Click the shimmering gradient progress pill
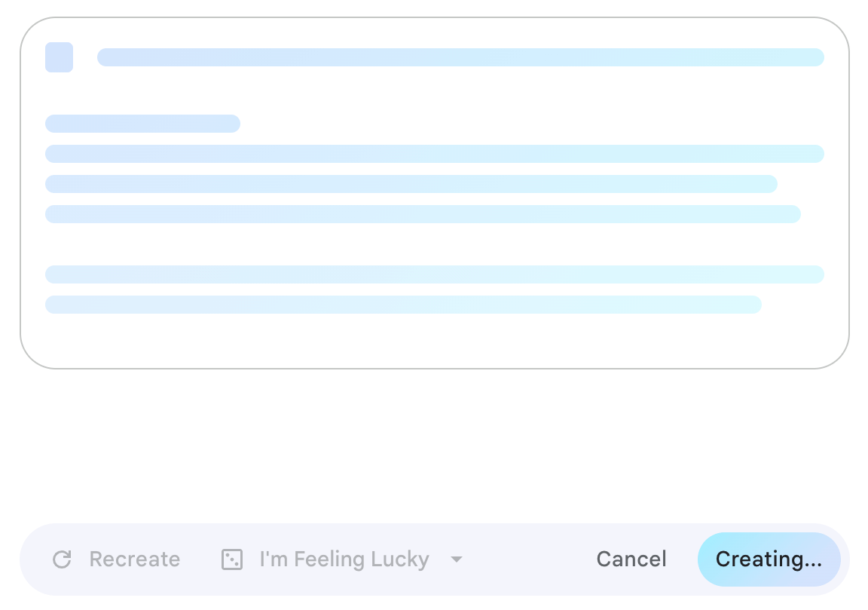Viewport: 868px width, 610px height. [x=769, y=559]
